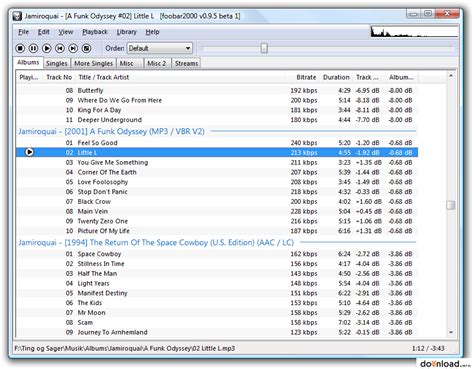The width and height of the screenshot is (474, 369).
Task: Go to previous track button
Action: (x=60, y=48)
